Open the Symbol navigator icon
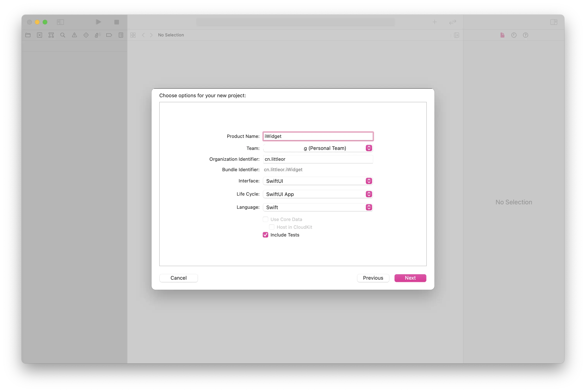 [x=51, y=35]
